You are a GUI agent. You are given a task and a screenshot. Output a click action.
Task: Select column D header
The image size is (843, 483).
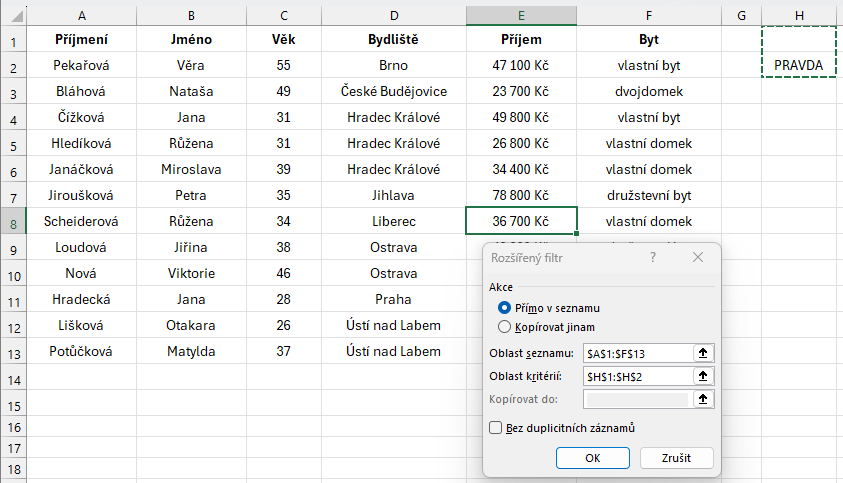(394, 16)
